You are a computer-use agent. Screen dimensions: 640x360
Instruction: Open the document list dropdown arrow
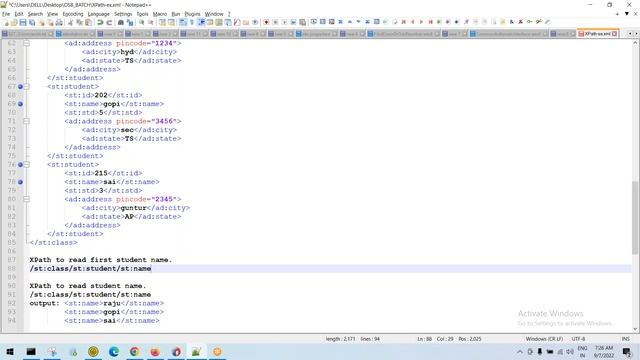point(627,14)
